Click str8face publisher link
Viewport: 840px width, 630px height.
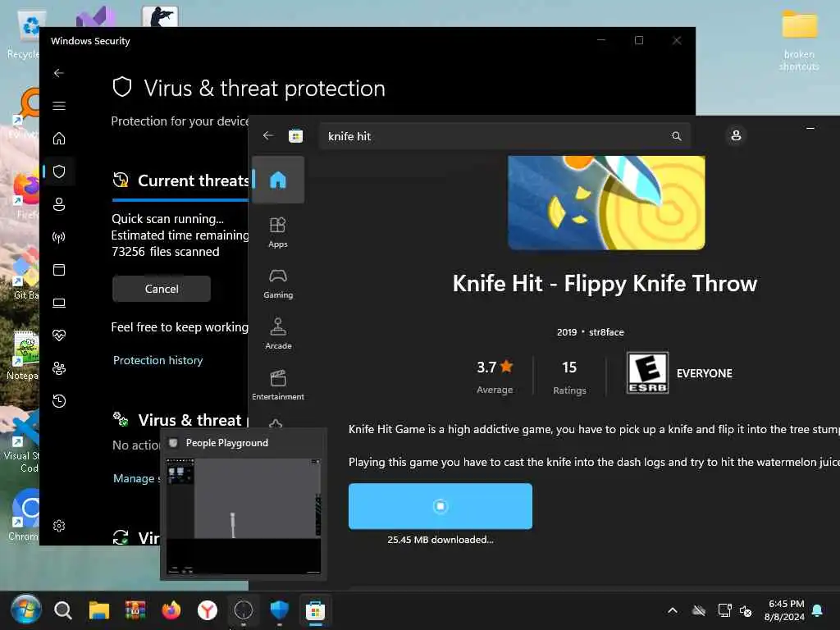pos(606,332)
